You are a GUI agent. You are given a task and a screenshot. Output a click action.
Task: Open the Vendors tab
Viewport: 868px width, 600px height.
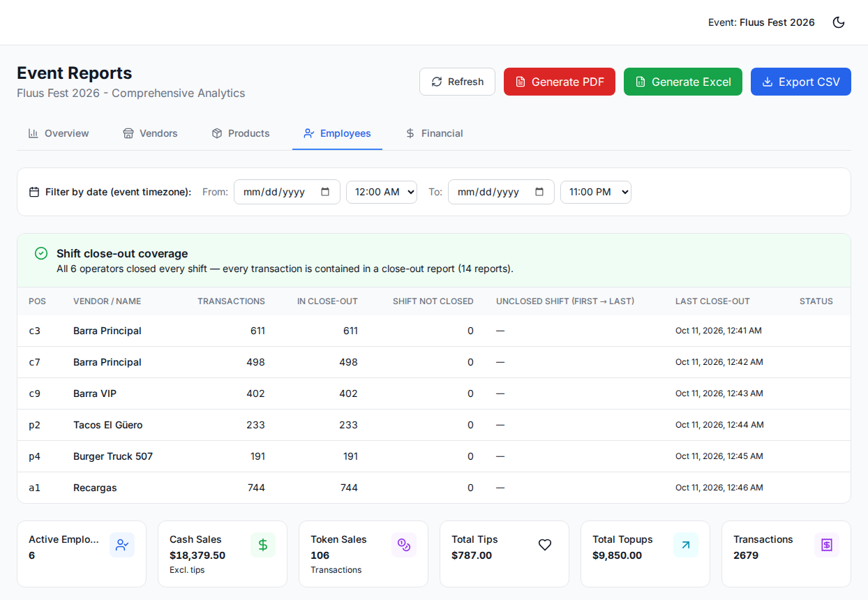point(150,133)
